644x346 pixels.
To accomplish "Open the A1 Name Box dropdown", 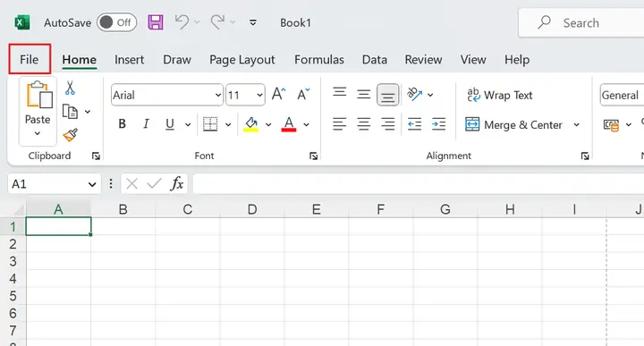I will click(92, 184).
